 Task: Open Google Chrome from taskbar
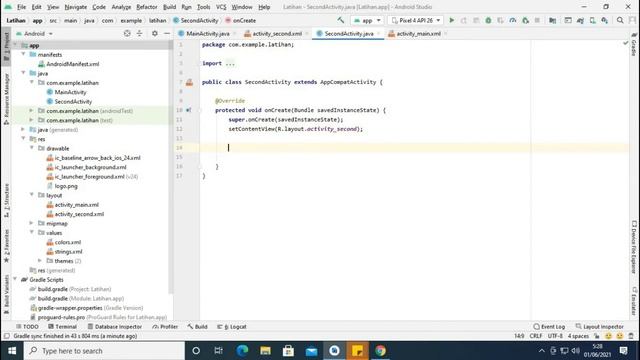[x=380, y=351]
